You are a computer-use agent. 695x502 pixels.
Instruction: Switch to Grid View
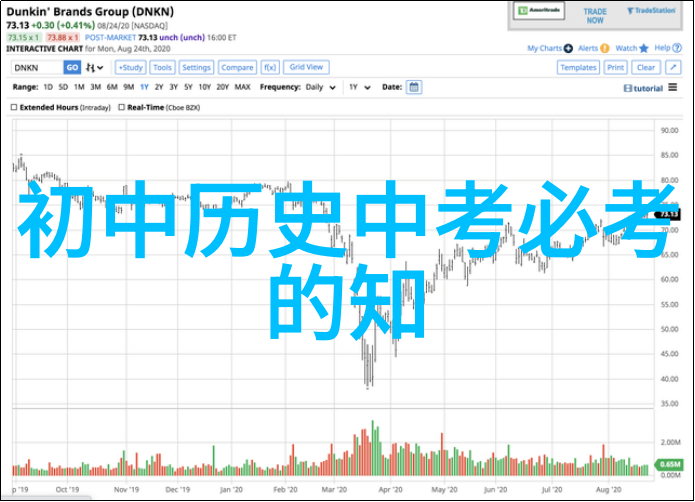coord(306,67)
